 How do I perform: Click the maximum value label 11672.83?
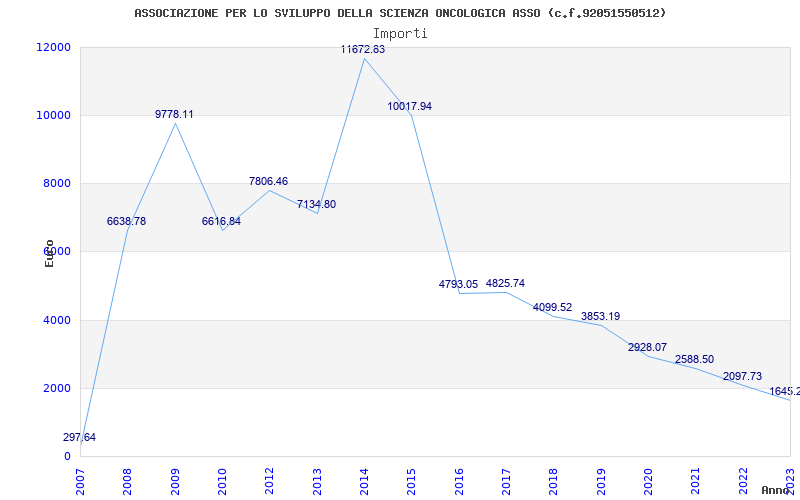(x=363, y=49)
